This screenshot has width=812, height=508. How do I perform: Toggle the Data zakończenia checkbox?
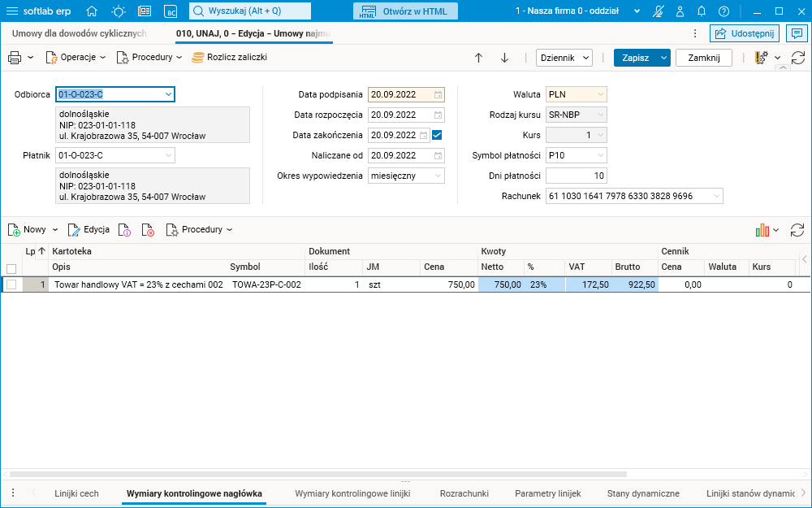[x=437, y=135]
